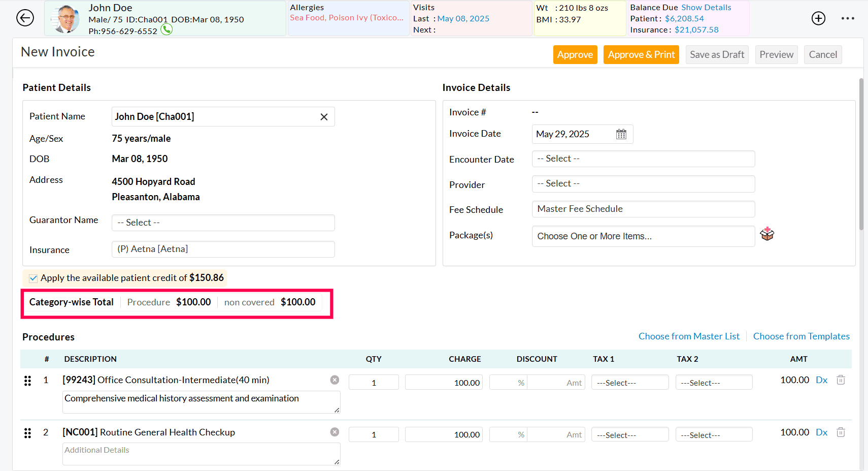Click the package selection icon beside Packages field
The image size is (868, 471).
point(767,234)
